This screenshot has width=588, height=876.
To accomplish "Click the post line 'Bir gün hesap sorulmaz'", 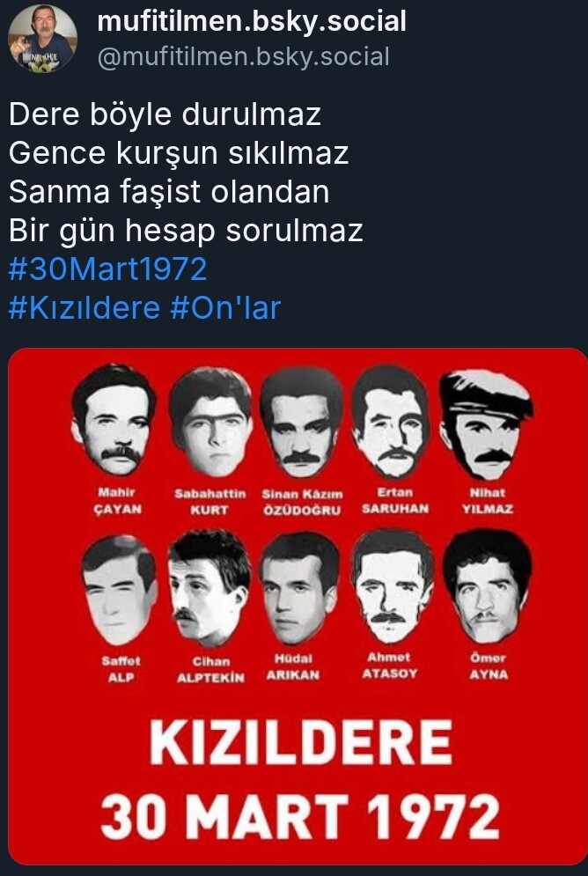I will click(186, 230).
